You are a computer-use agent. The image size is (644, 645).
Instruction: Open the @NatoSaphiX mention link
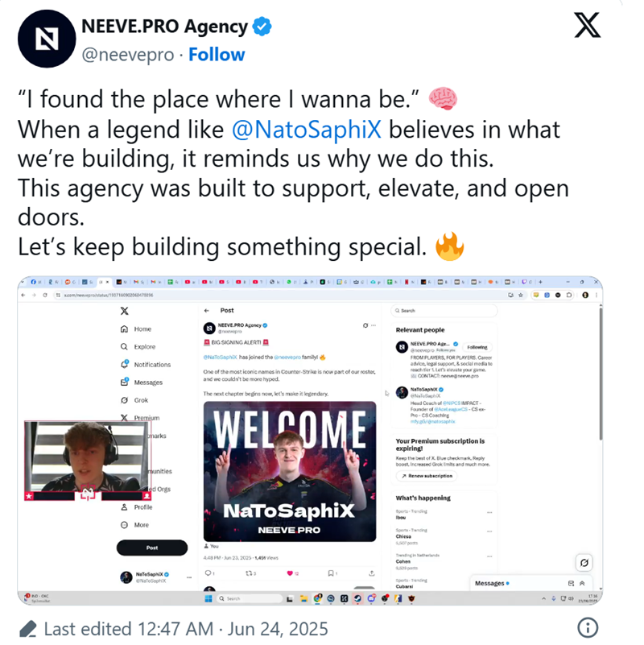tap(307, 130)
